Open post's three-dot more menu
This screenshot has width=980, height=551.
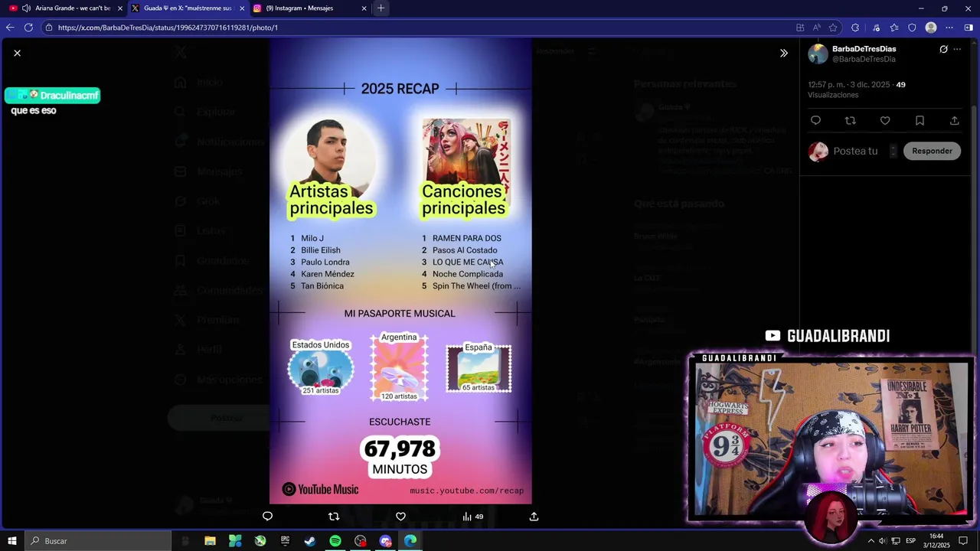(x=957, y=49)
